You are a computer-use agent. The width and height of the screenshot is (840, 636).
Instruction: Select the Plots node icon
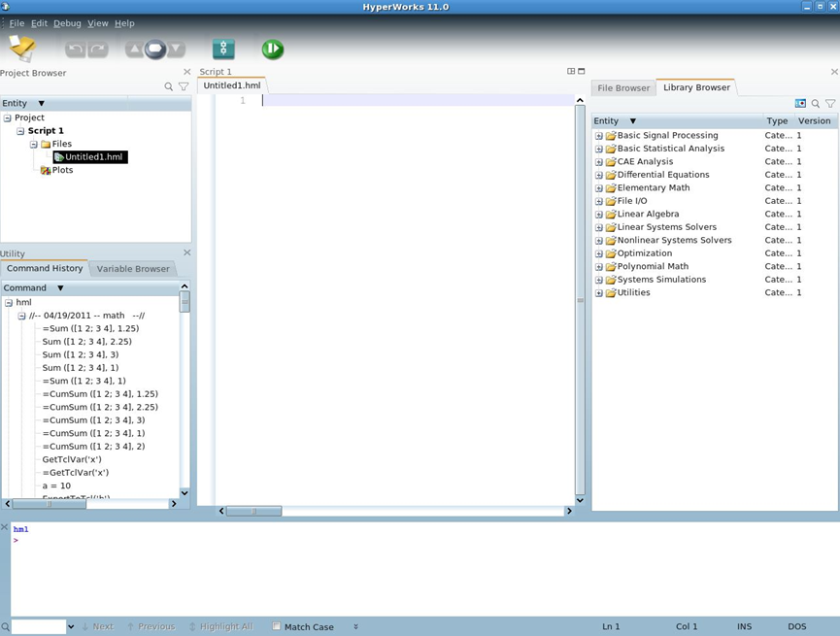46,170
